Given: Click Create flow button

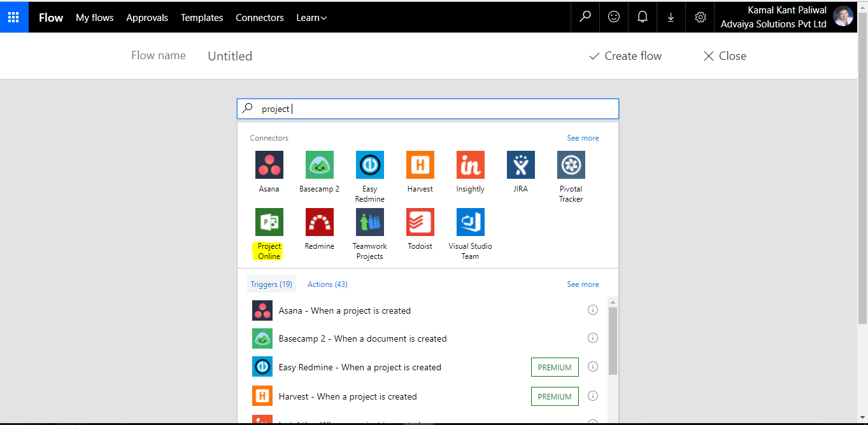Looking at the screenshot, I should pos(625,56).
